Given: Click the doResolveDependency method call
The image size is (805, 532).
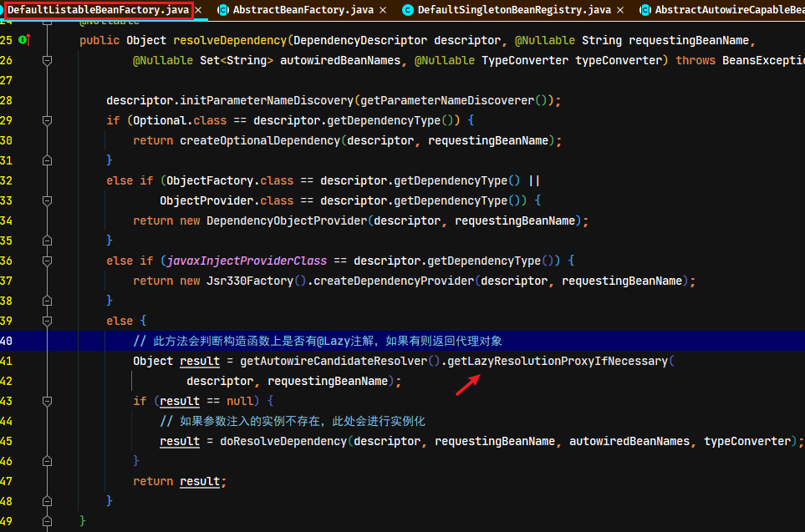Looking at the screenshot, I should pyautogui.click(x=283, y=441).
